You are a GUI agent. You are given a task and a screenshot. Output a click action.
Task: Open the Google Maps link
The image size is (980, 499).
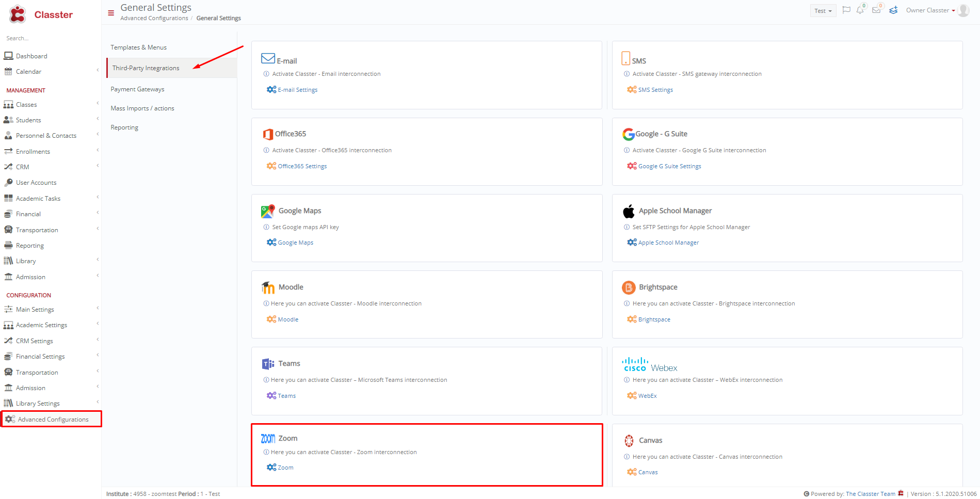pyautogui.click(x=296, y=243)
